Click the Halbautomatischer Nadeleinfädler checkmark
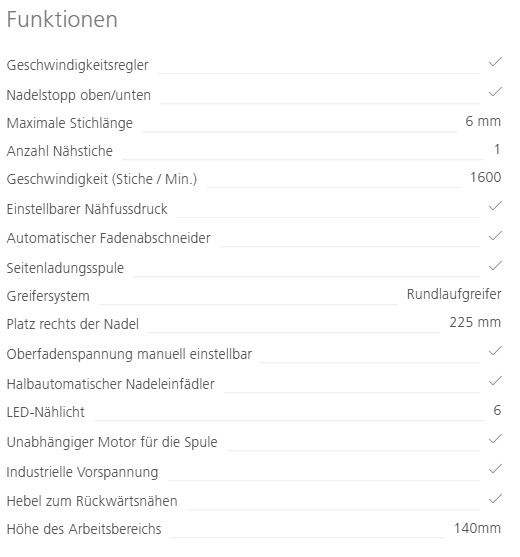This screenshot has width=520, height=557. click(495, 381)
